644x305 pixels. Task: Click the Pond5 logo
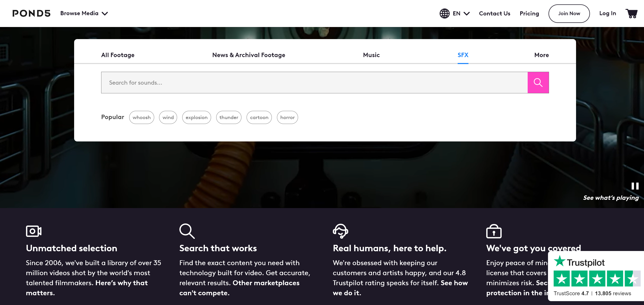click(x=31, y=13)
